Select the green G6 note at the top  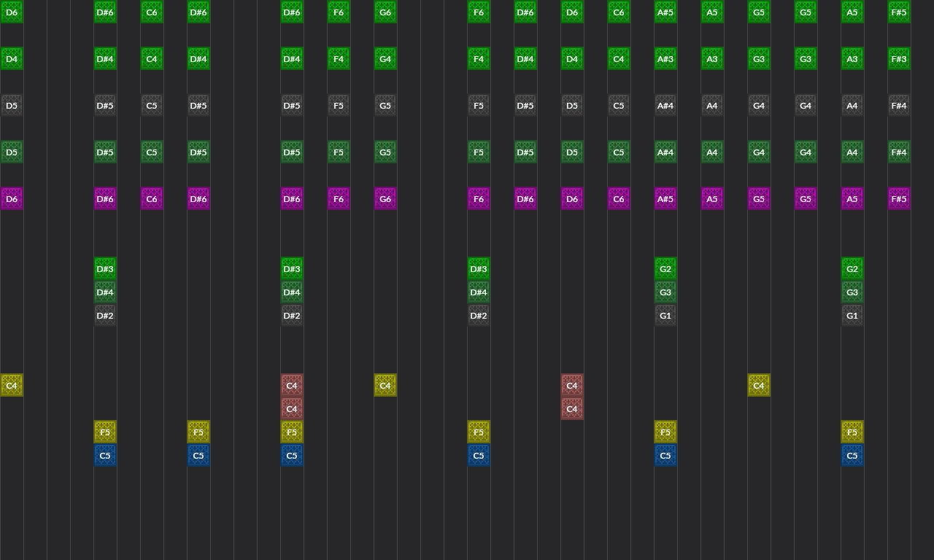point(385,12)
